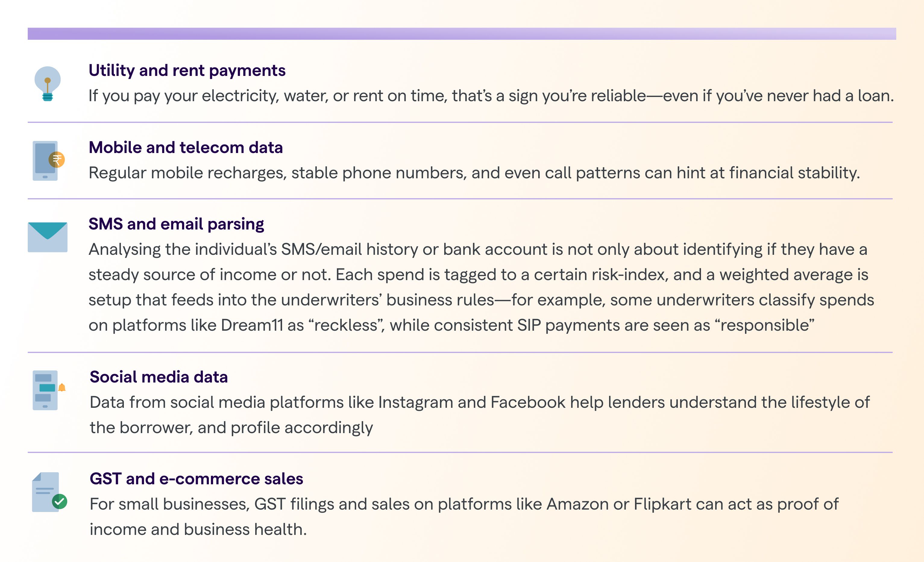
Task: Click the lightbulb icon for utility payments
Action: pos(47,83)
